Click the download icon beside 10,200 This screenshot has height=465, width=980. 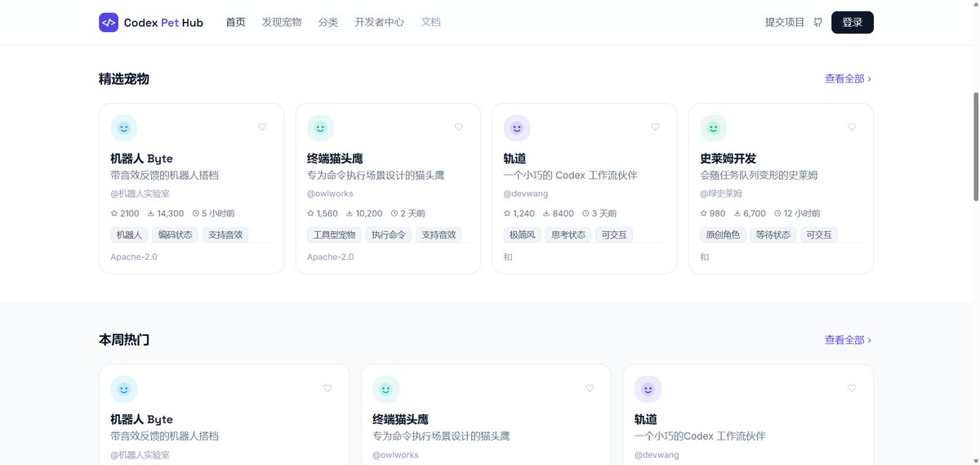coord(350,213)
